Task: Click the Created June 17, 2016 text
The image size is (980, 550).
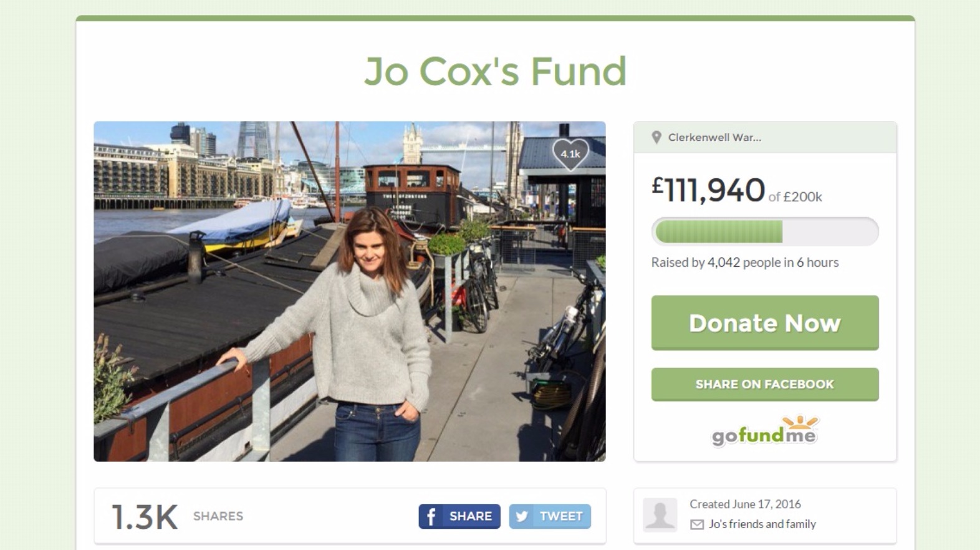Action: (x=745, y=504)
